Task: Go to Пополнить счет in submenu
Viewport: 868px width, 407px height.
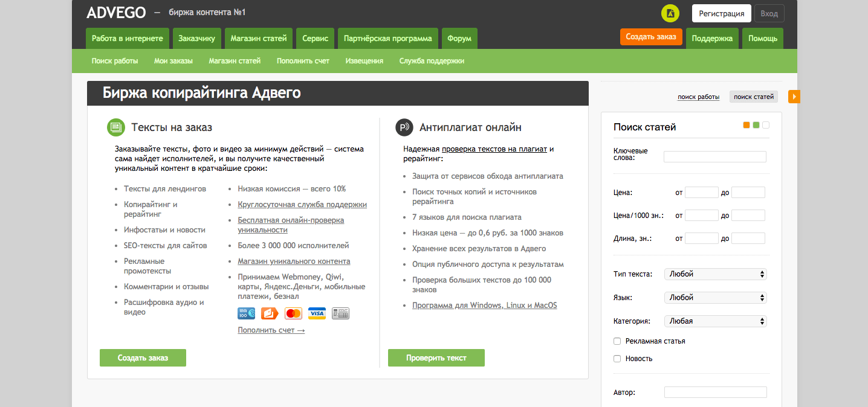Action: point(303,61)
